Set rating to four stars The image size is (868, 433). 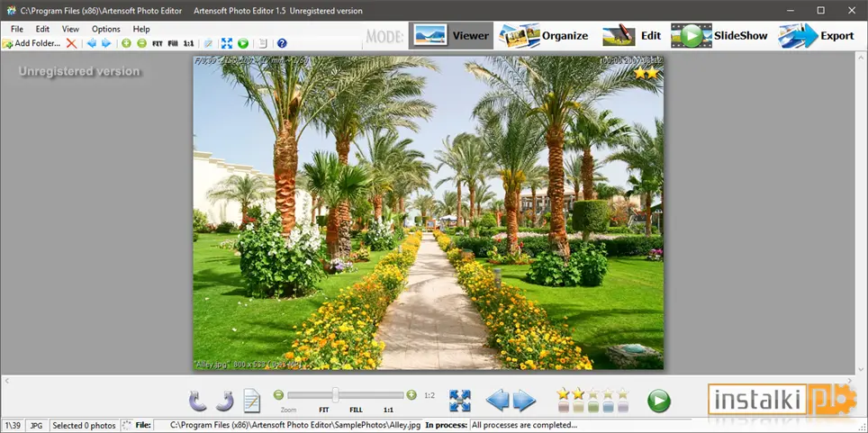(x=608, y=393)
